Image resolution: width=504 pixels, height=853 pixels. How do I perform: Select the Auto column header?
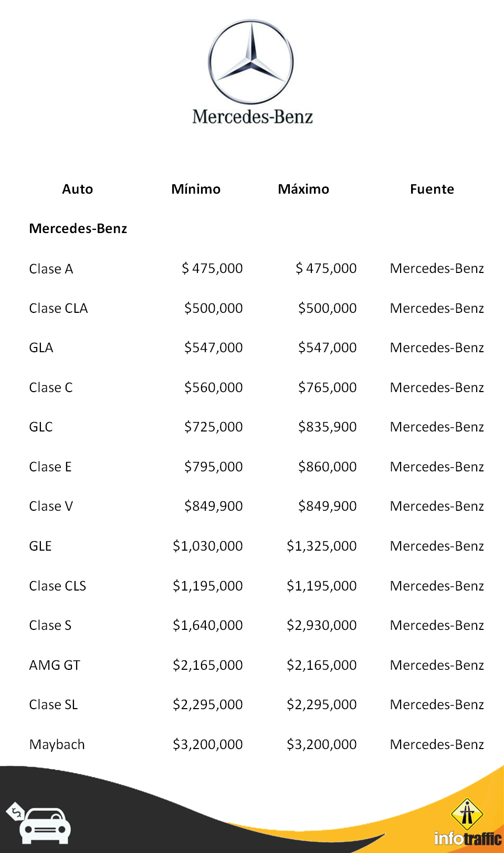pyautogui.click(x=77, y=189)
